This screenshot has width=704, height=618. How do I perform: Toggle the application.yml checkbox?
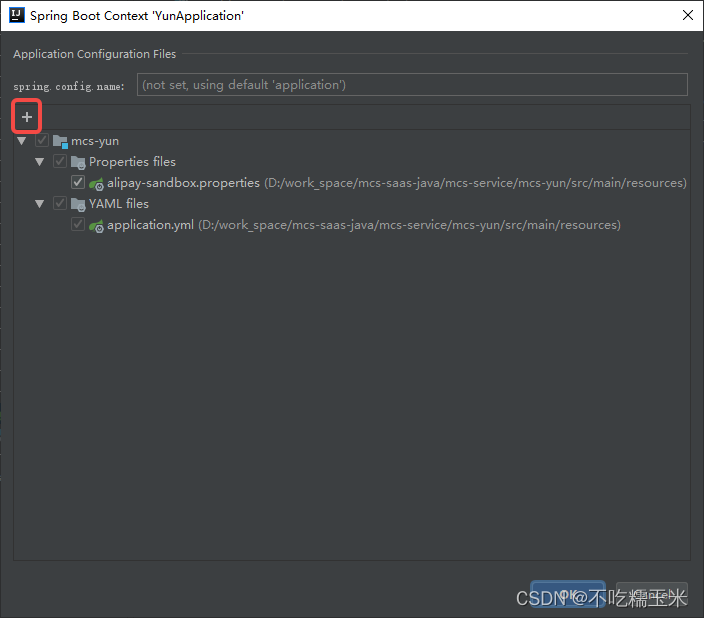click(x=78, y=224)
